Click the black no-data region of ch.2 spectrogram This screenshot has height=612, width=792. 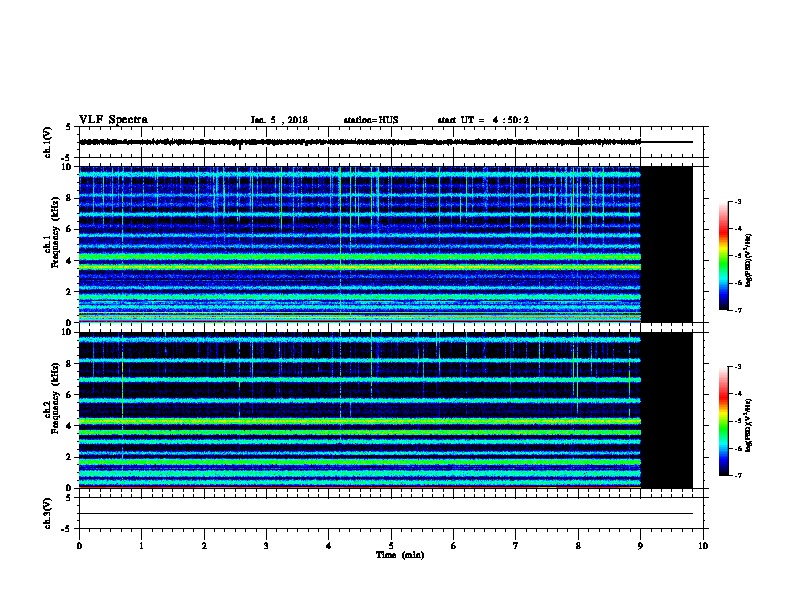point(667,410)
